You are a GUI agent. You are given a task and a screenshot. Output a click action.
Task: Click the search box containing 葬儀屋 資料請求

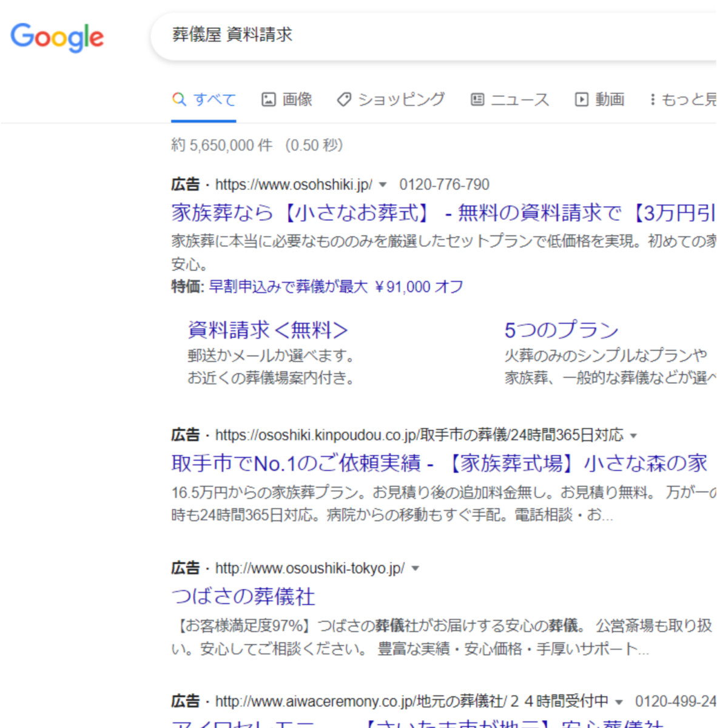point(434,36)
